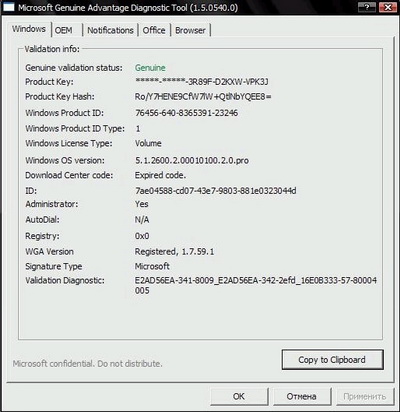Click the Expired code. value
The height and width of the screenshot is (412, 400).
[160, 175]
